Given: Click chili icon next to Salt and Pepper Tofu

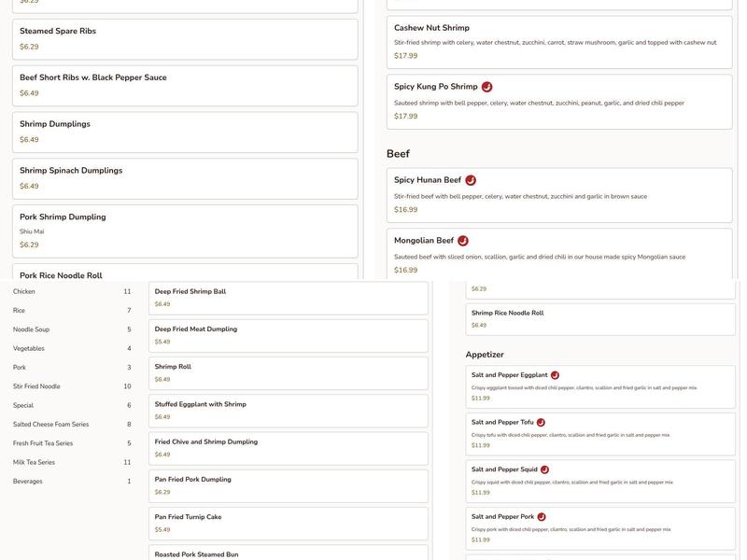Looking at the screenshot, I should click(x=541, y=423).
